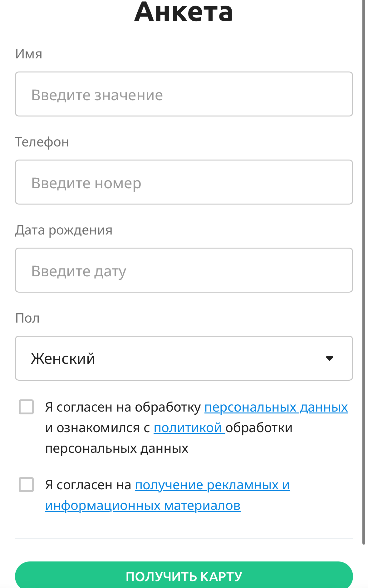Open the персональных данных link
The height and width of the screenshot is (588, 368).
click(276, 407)
